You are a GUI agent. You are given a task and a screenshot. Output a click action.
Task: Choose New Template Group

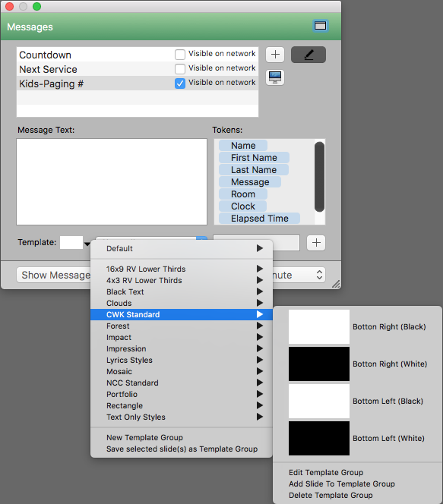tap(182, 437)
